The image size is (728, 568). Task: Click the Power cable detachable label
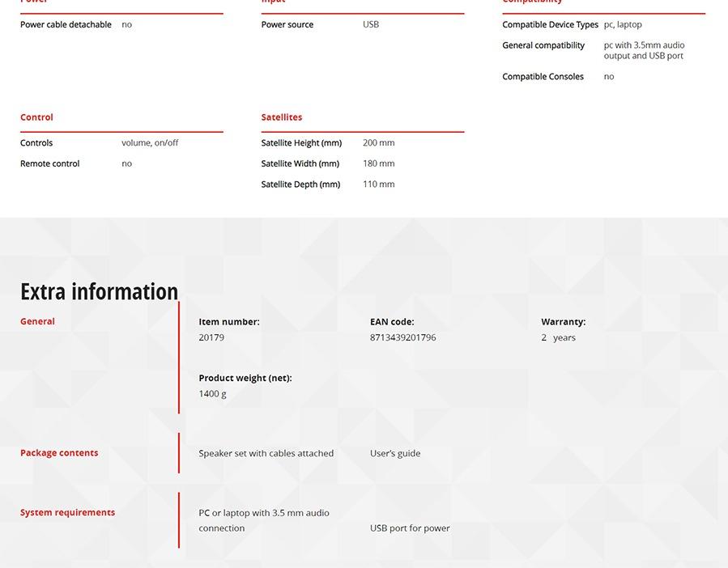point(66,25)
